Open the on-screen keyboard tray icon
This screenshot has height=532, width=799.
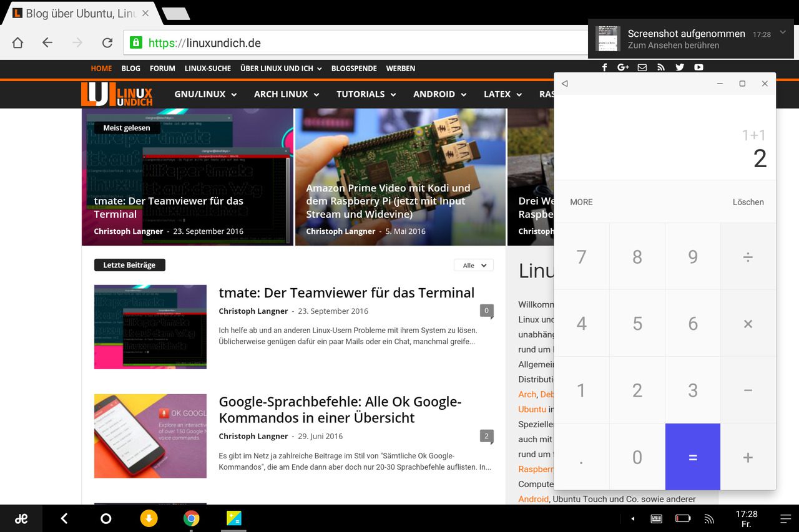point(657,519)
